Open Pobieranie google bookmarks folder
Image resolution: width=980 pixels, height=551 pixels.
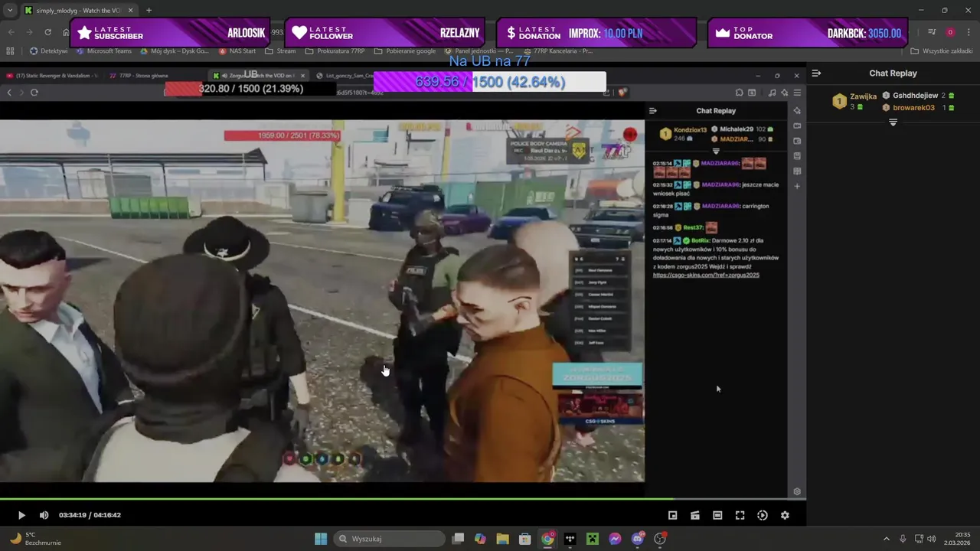point(405,51)
